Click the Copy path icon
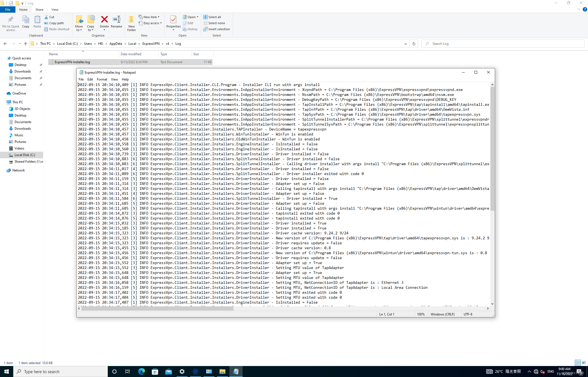The image size is (588, 377). [x=54, y=23]
